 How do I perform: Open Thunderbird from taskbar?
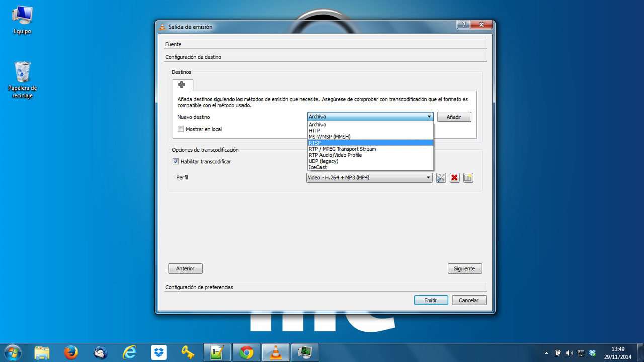(101, 353)
